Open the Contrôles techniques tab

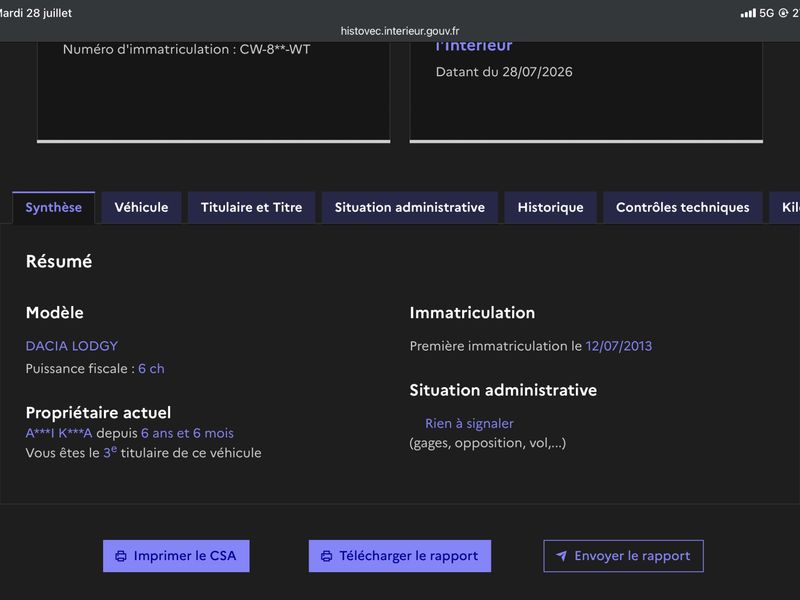(683, 208)
